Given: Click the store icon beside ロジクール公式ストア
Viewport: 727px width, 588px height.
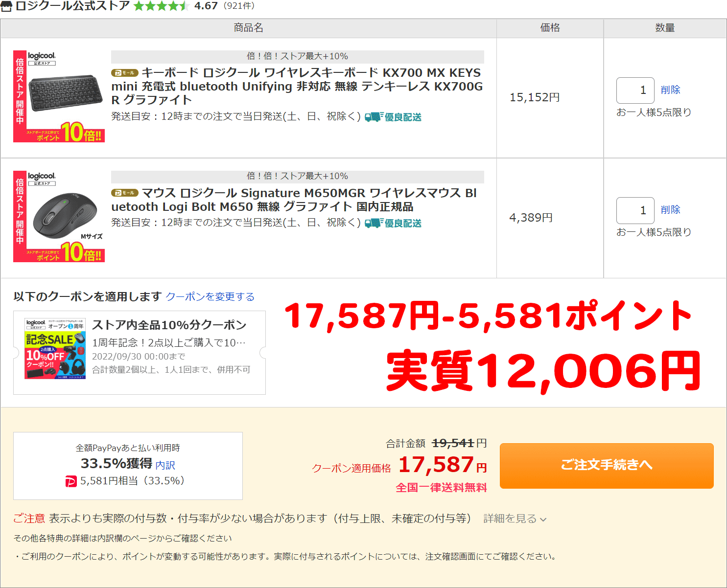Looking at the screenshot, I should click(x=6, y=6).
